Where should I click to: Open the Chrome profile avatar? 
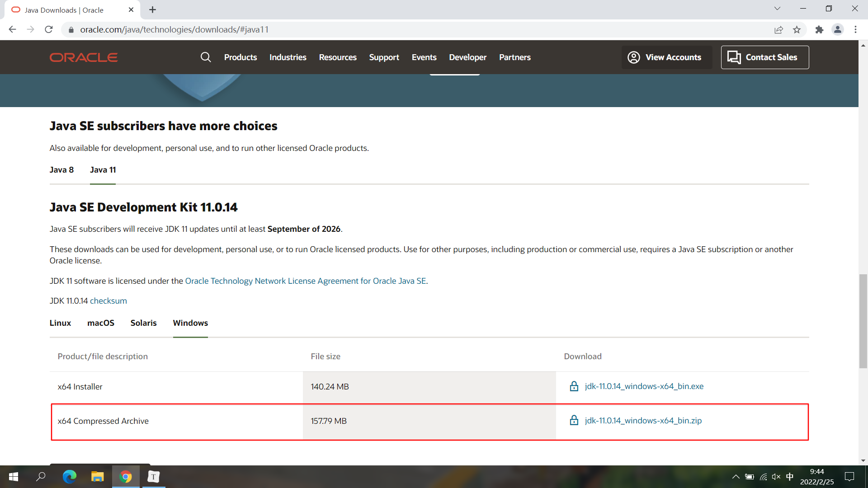click(x=837, y=29)
